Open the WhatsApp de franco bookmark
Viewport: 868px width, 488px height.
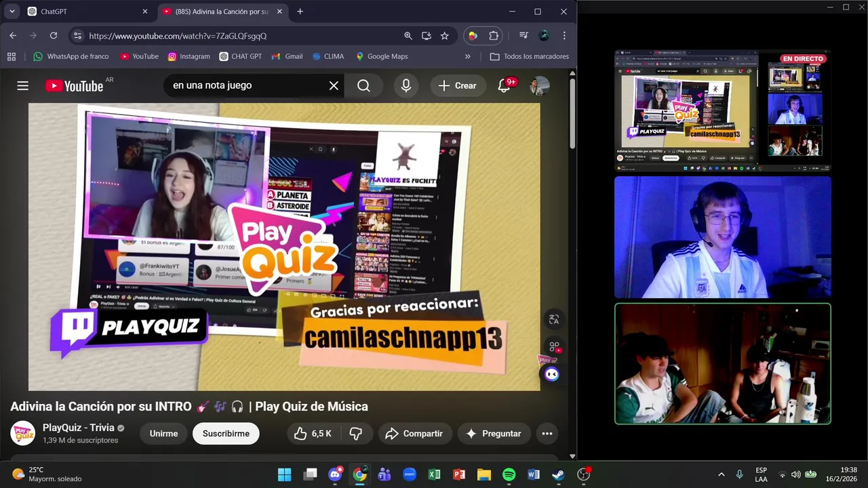[71, 56]
